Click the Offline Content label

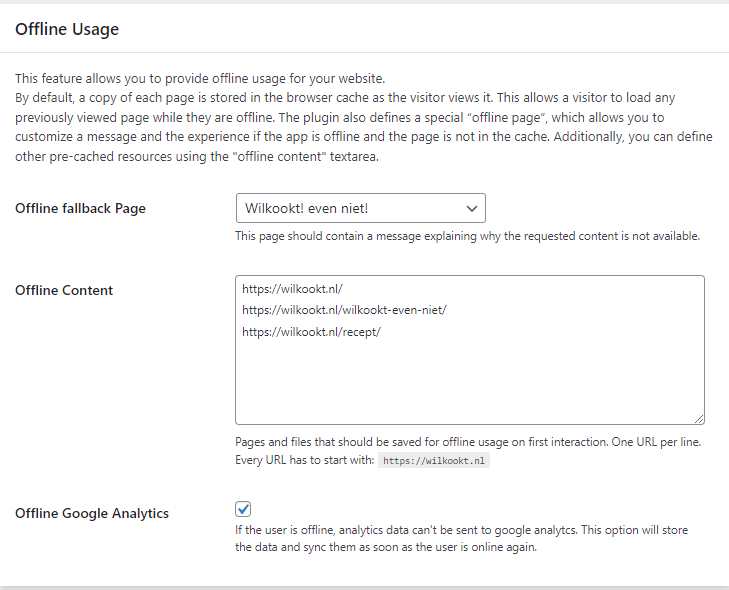tap(64, 290)
